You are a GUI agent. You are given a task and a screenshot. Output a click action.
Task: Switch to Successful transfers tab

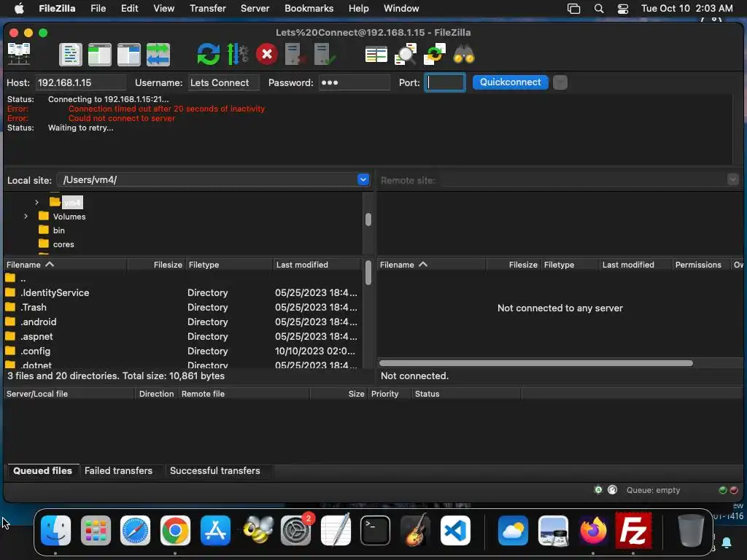pyautogui.click(x=215, y=470)
